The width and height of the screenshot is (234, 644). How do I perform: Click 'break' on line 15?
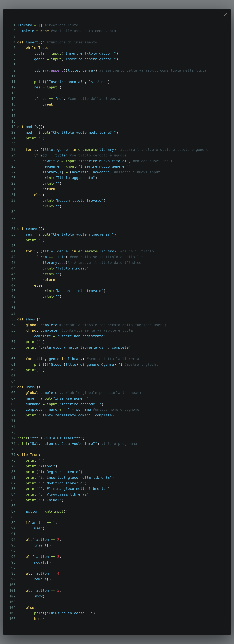click(x=48, y=104)
